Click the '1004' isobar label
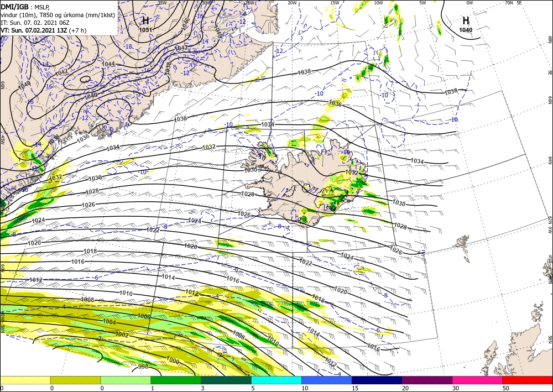This screenshot has height=392, width=553. 109,322
